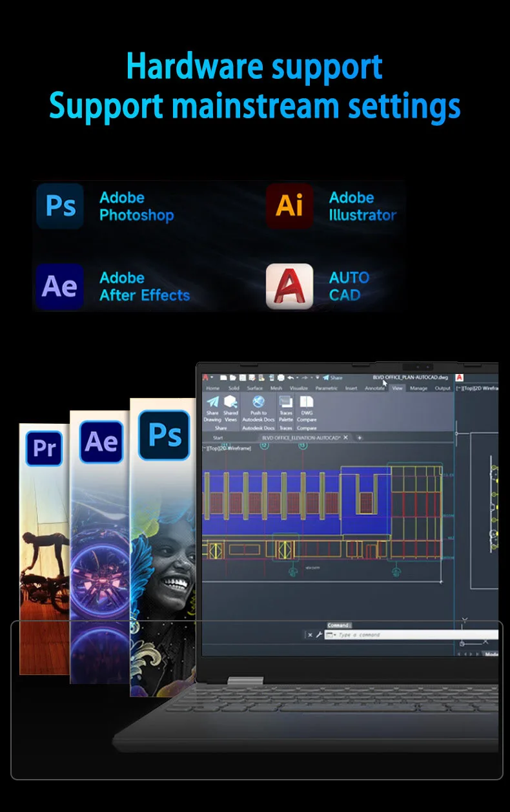
Task: Close the command line with its X
Action: tap(310, 635)
